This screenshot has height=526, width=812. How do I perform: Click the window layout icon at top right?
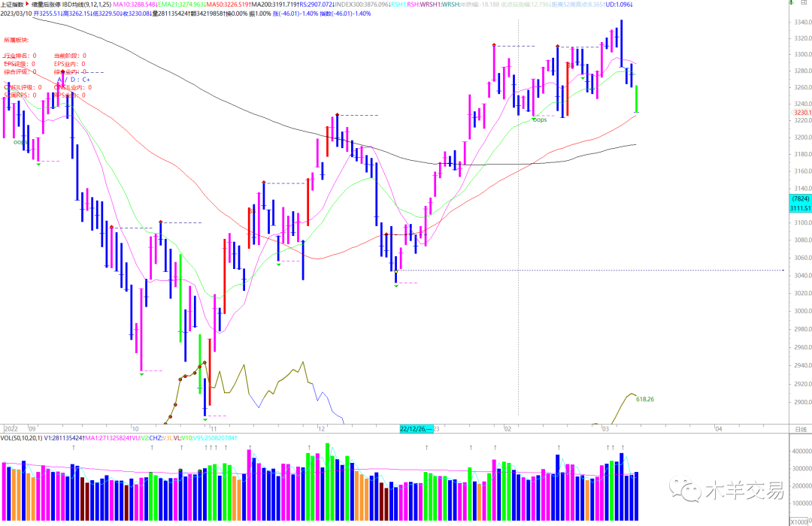point(804,2)
